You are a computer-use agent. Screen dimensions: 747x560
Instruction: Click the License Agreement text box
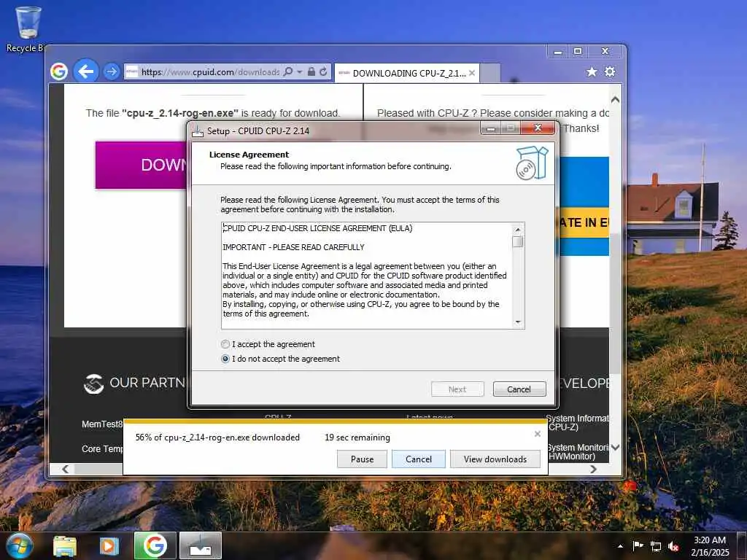pyautogui.click(x=367, y=276)
